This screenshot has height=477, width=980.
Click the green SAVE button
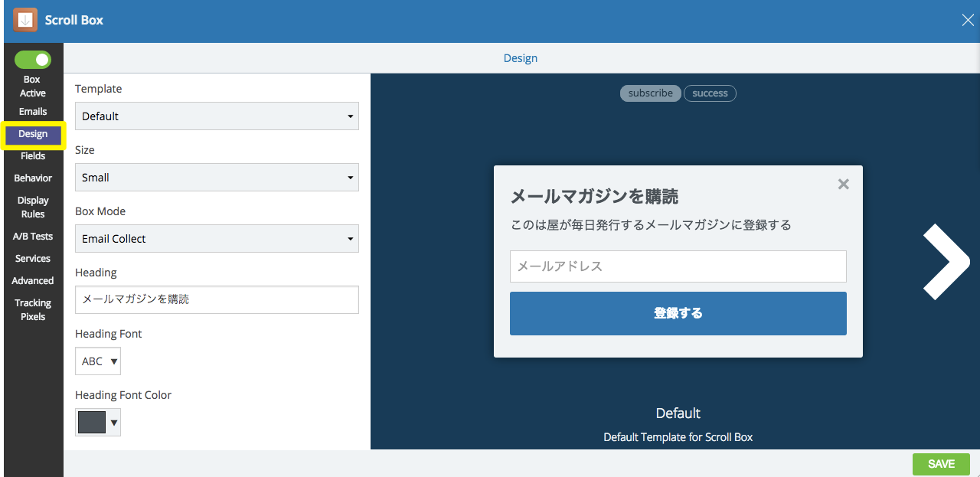click(941, 464)
